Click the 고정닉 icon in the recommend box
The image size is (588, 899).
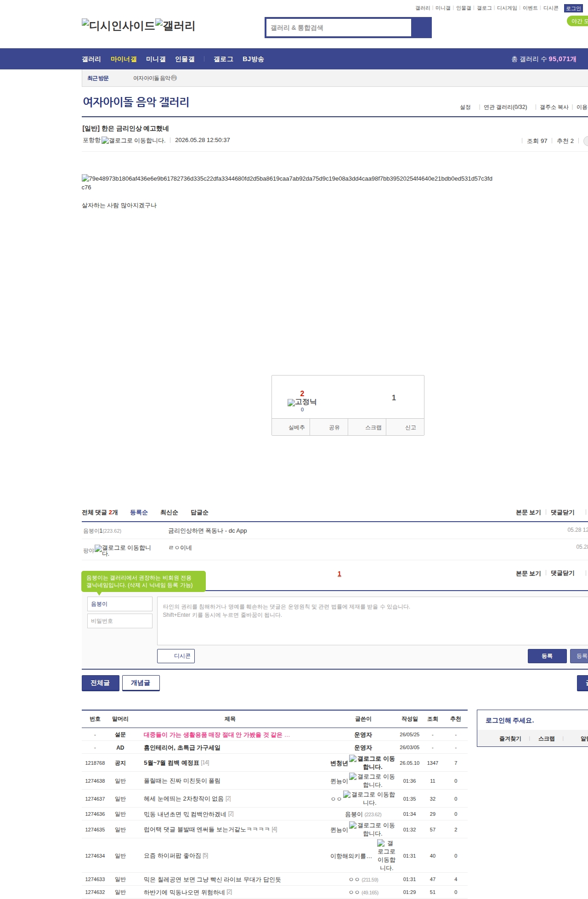pyautogui.click(x=302, y=402)
